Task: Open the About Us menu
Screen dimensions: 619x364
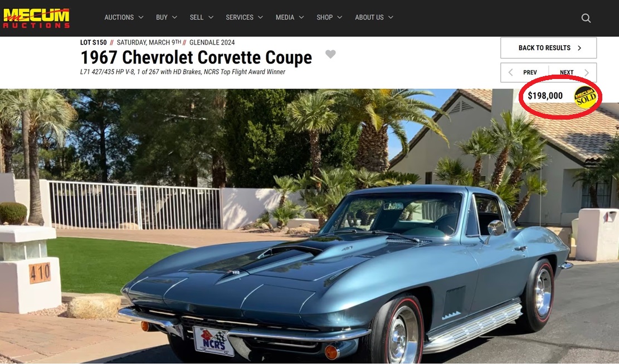Action: (x=374, y=17)
